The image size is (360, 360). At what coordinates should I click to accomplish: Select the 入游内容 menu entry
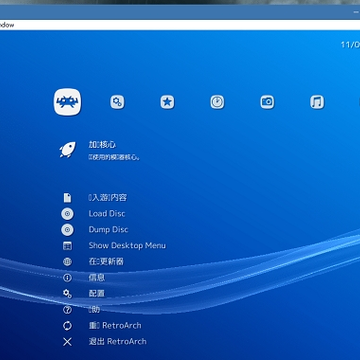click(x=108, y=197)
